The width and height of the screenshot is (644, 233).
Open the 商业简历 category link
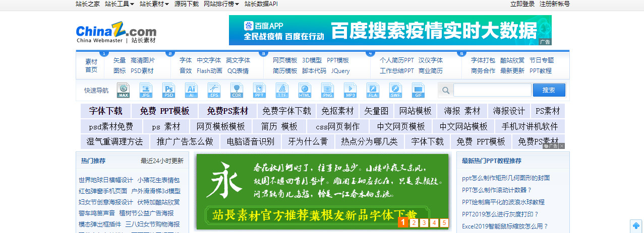pos(431,71)
